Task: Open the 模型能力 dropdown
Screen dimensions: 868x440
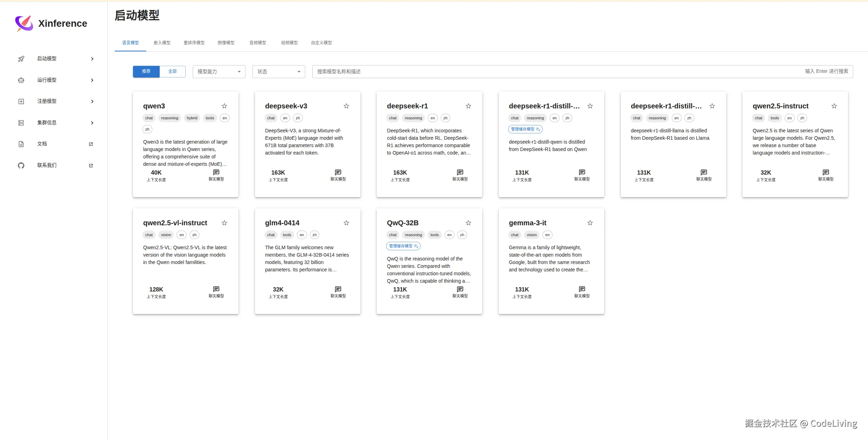Action: click(219, 71)
